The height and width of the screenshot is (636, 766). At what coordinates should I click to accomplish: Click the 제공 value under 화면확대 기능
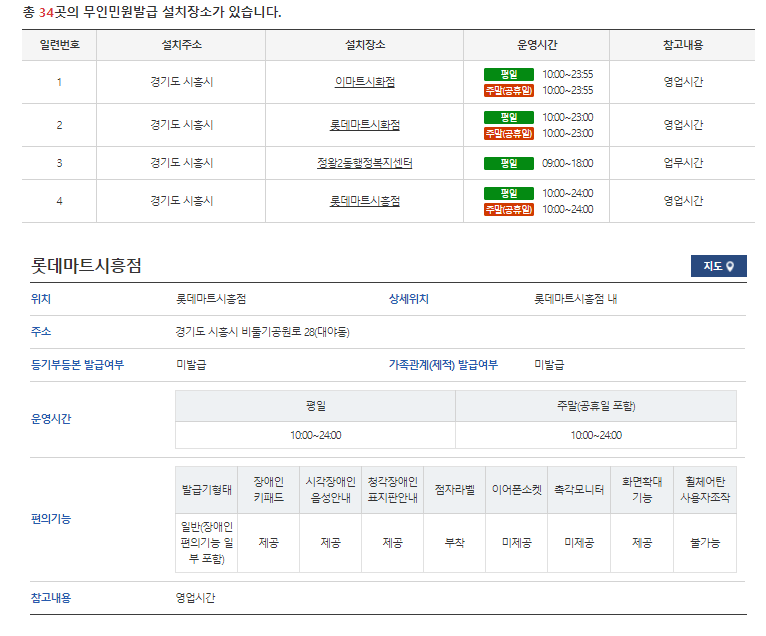click(642, 543)
